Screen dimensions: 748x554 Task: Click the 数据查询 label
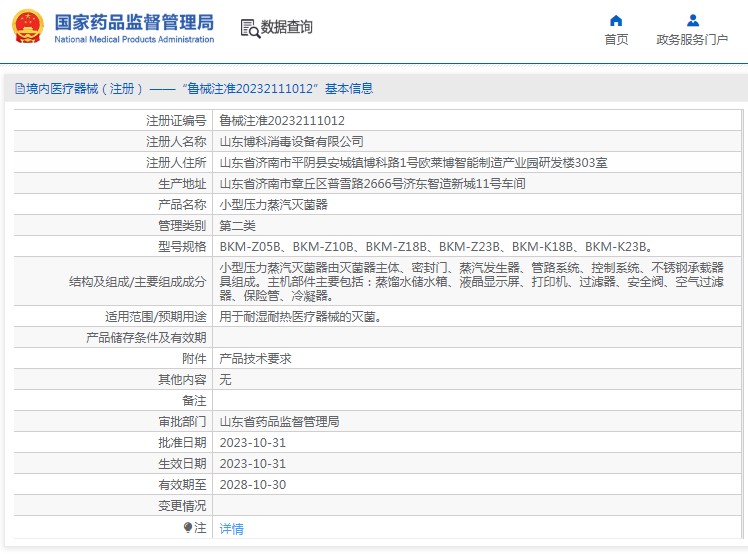pos(286,27)
